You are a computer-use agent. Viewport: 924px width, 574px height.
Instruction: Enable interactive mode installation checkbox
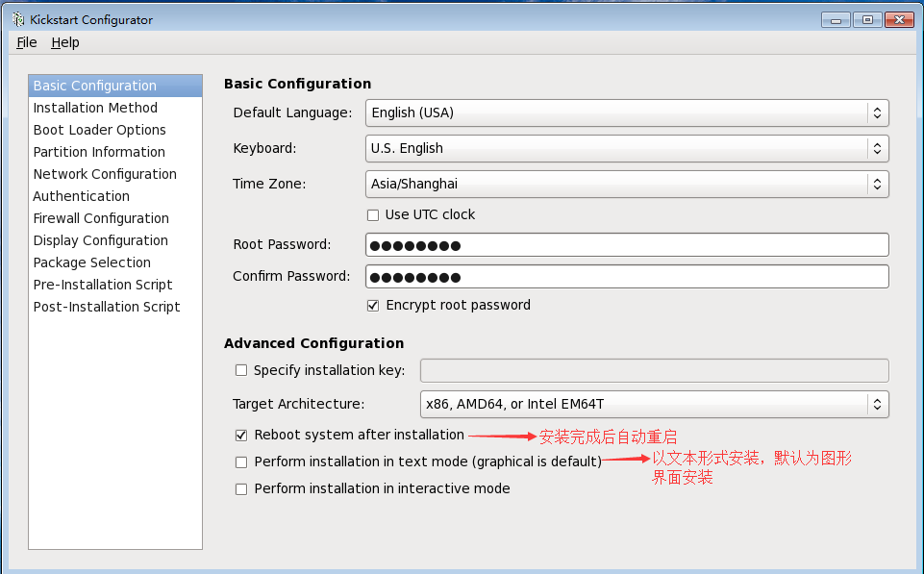point(241,489)
